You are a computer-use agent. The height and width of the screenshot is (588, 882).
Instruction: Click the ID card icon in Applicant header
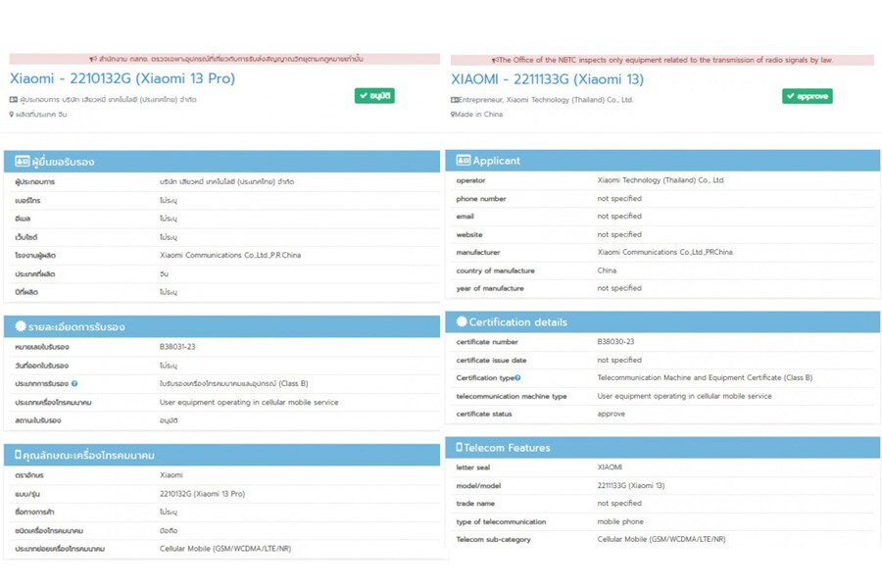(463, 161)
